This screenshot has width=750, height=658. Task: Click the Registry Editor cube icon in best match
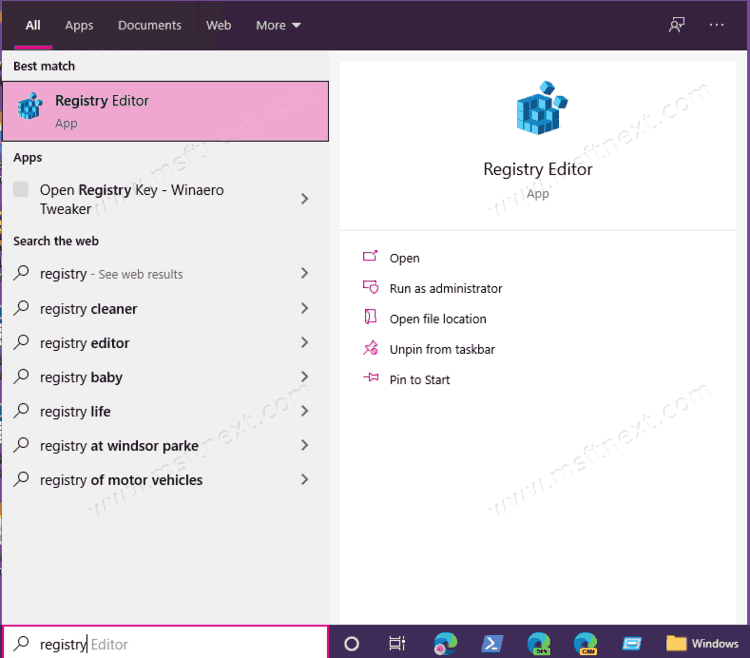(x=30, y=106)
